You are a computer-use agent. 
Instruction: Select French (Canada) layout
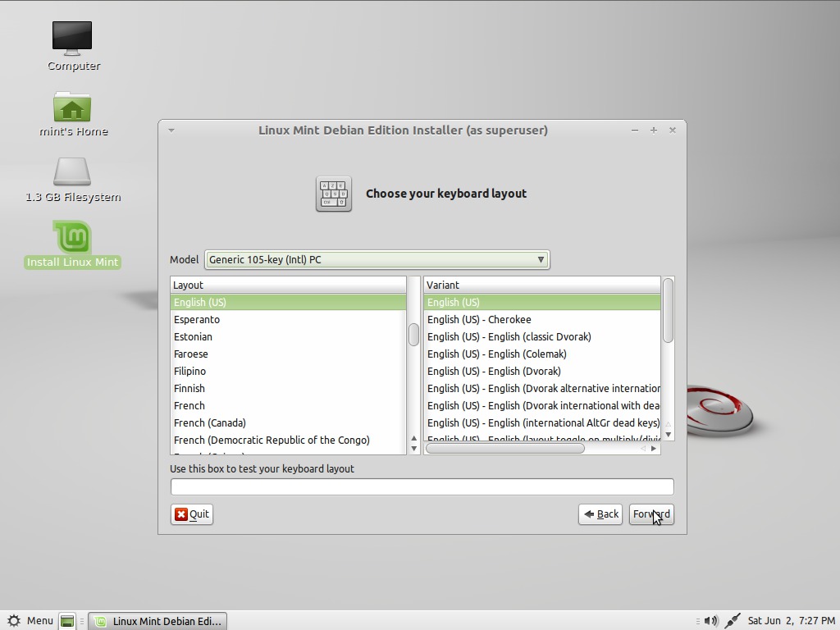[288, 422]
